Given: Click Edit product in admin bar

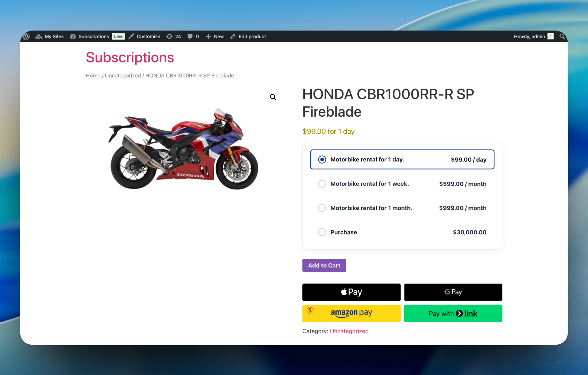Looking at the screenshot, I should pyautogui.click(x=248, y=36).
